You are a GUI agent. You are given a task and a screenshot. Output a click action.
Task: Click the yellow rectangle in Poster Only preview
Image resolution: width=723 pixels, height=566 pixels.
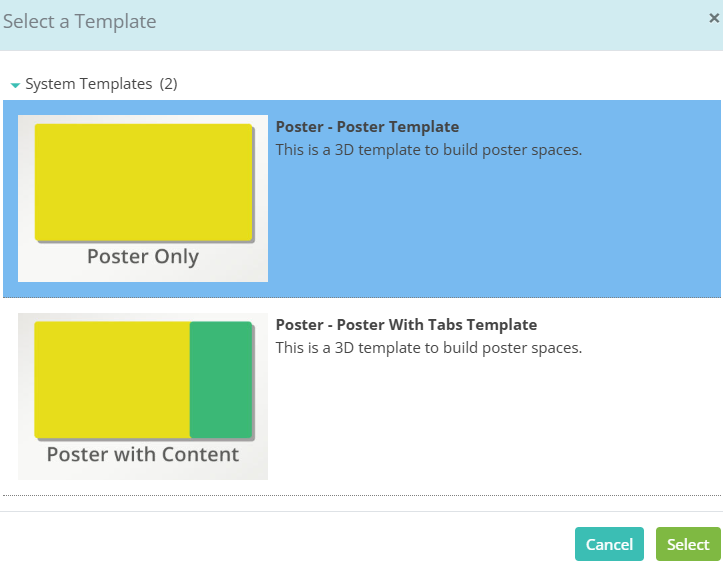coord(143,182)
